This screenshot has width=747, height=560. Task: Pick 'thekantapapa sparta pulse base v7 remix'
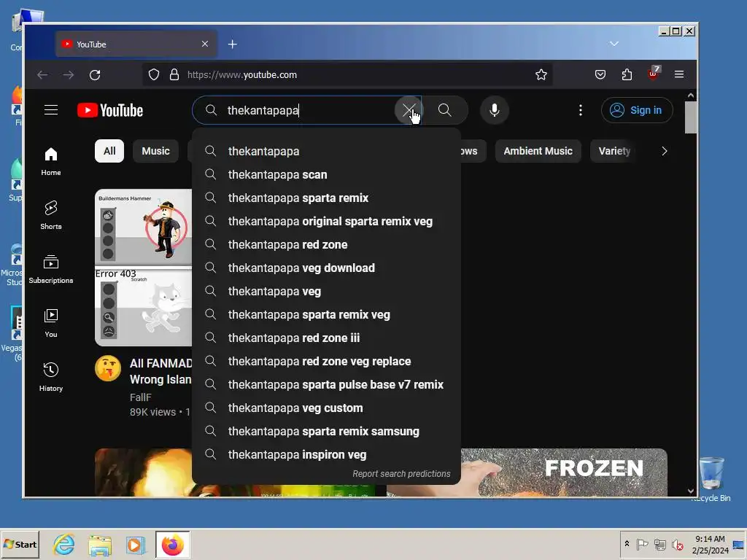(326, 385)
